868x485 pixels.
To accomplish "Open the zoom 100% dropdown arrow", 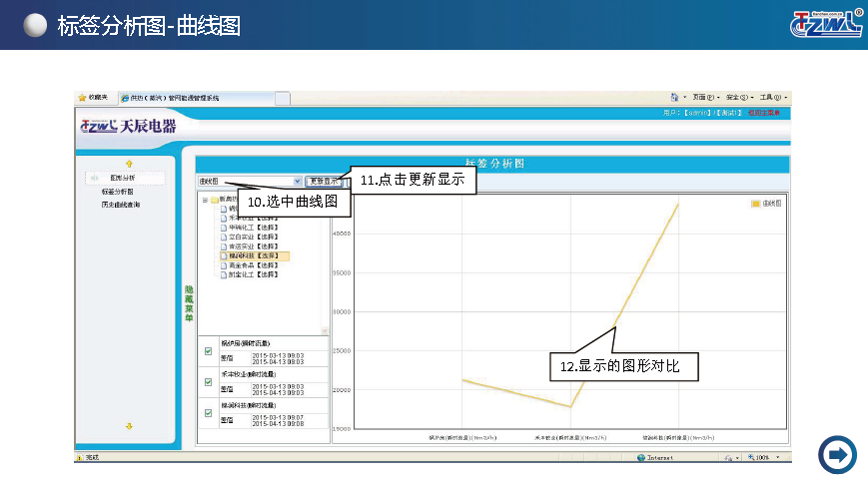I will coord(778,457).
